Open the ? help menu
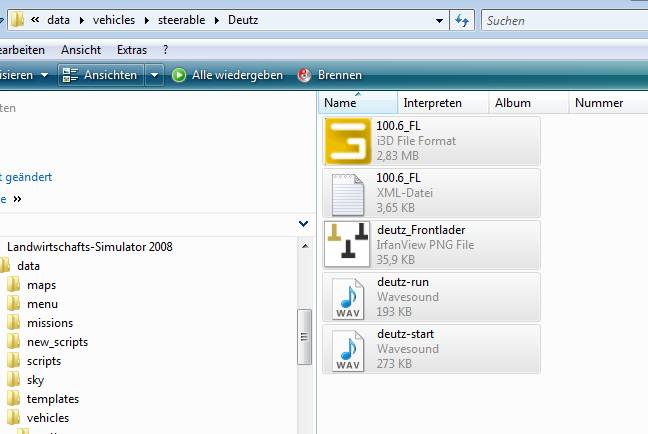This screenshot has width=648, height=434. coord(165,50)
